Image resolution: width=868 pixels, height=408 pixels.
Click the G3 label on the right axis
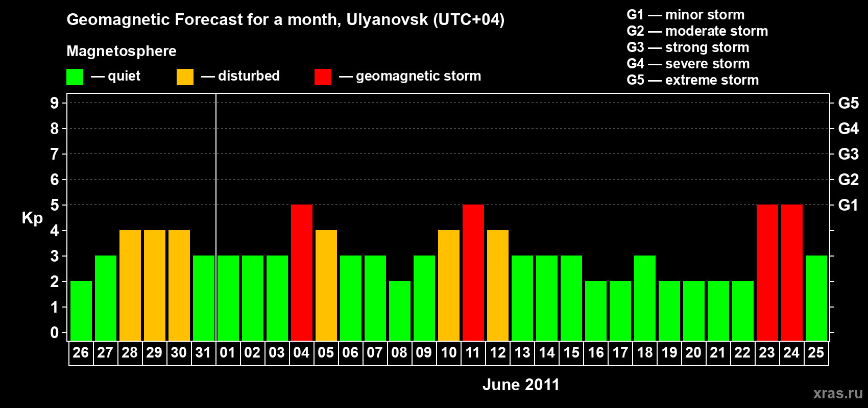coord(849,154)
